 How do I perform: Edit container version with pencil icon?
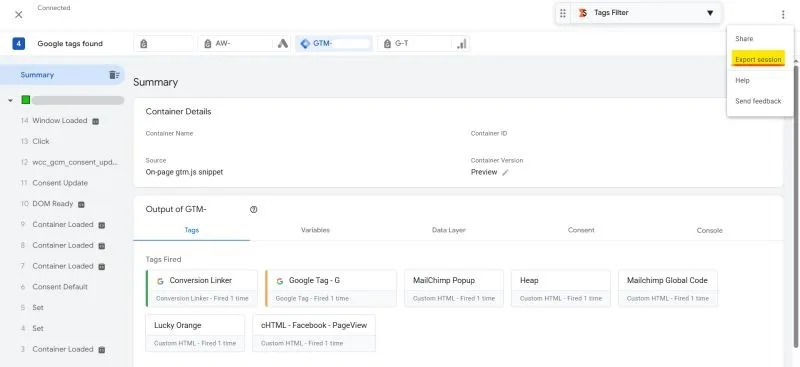tap(505, 173)
